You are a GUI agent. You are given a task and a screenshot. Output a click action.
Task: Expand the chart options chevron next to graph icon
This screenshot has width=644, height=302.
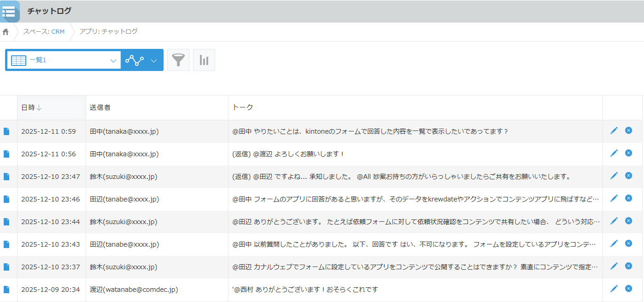click(x=154, y=60)
